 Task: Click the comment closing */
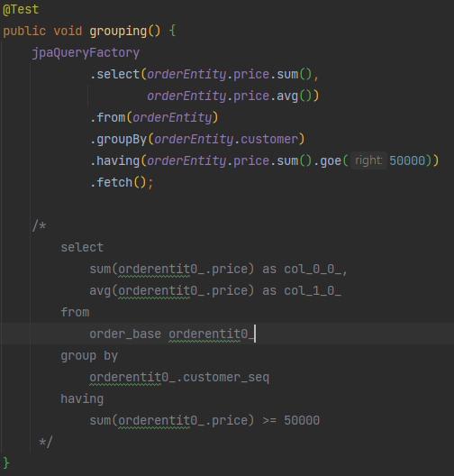46,443
